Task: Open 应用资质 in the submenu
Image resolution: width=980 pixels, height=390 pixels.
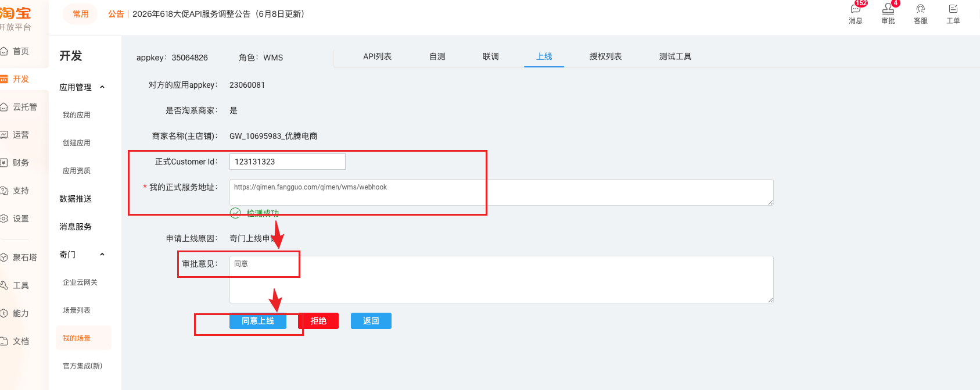Action: pos(77,171)
